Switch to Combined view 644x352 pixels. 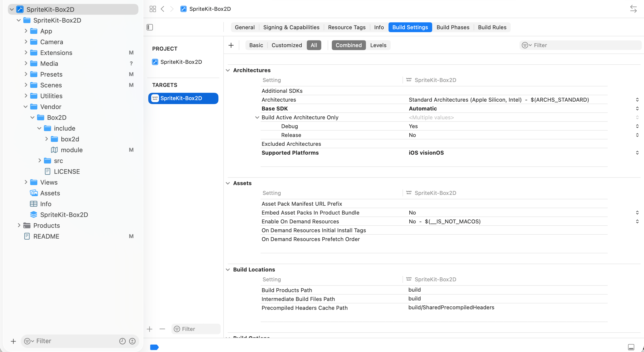click(x=349, y=45)
